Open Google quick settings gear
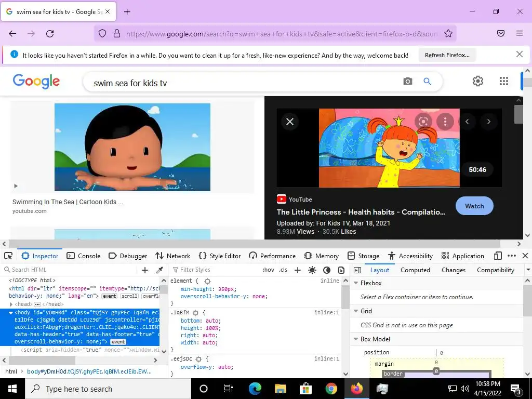Viewport: 532px width, 399px height. coord(478,81)
